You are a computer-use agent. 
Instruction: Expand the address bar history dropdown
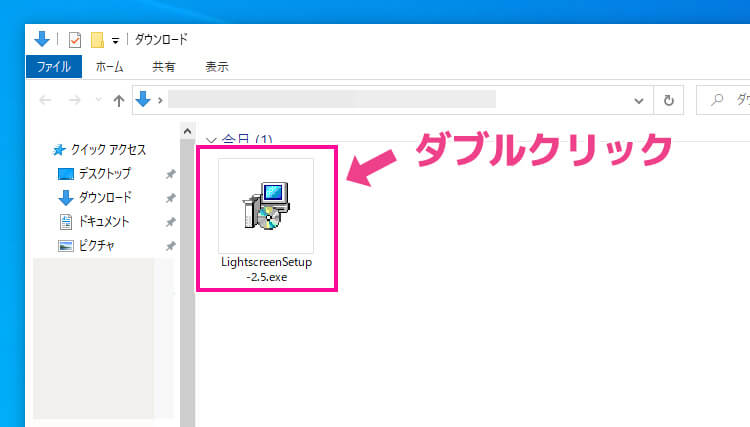pos(639,100)
